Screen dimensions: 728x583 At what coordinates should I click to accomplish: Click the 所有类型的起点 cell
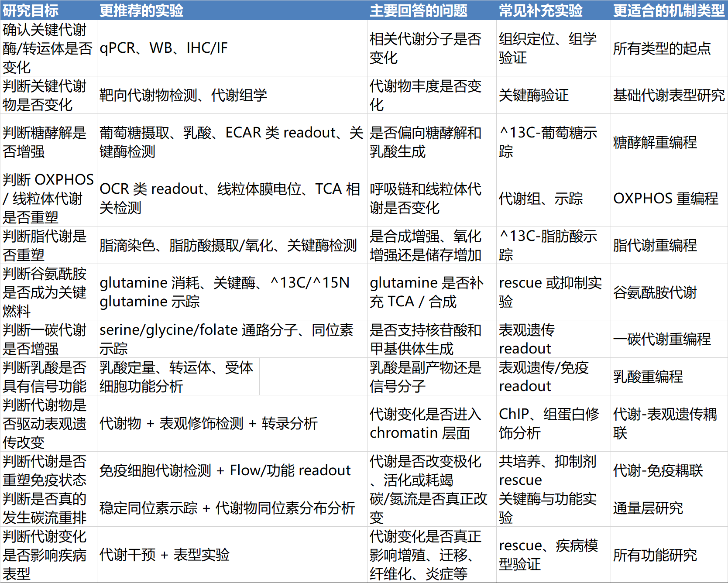[662, 48]
